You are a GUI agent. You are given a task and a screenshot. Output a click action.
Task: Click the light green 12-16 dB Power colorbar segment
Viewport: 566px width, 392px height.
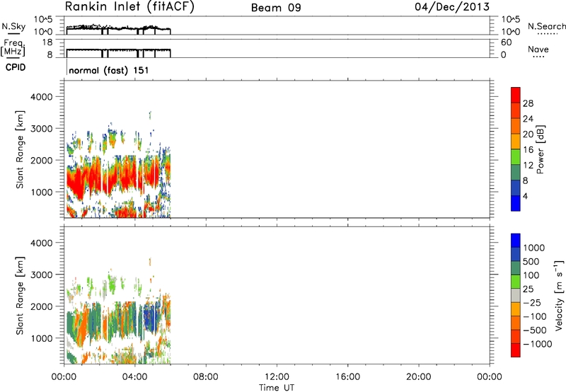point(516,157)
